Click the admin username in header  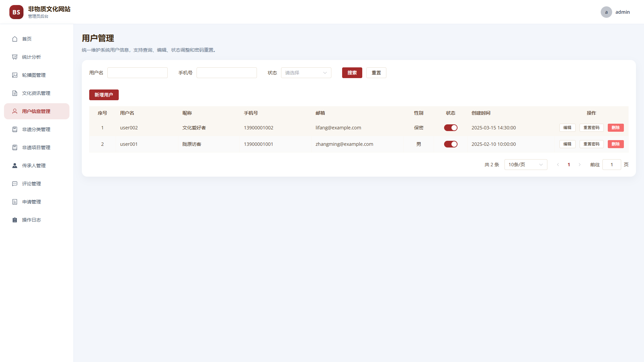(623, 12)
